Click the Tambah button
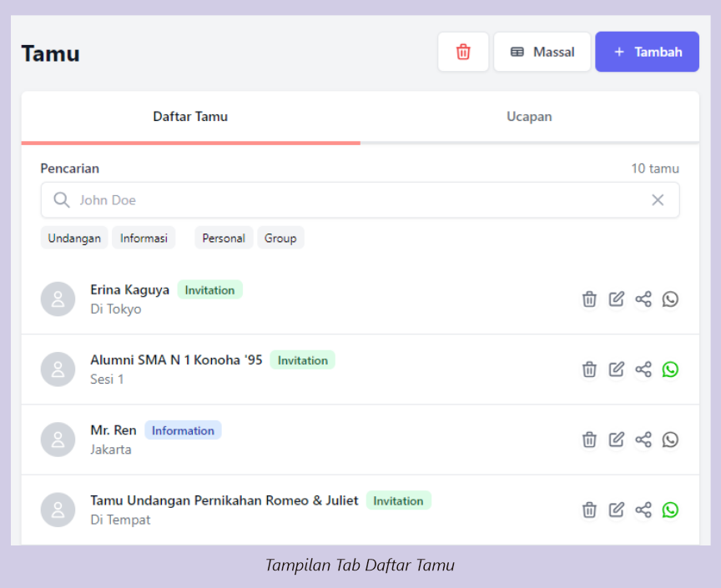 (647, 52)
